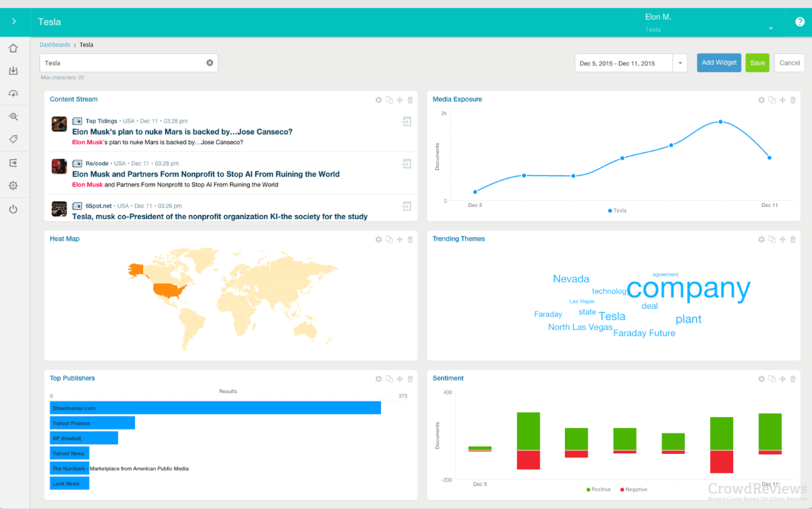Select the search magnifier icon in the sidebar

coord(14,116)
